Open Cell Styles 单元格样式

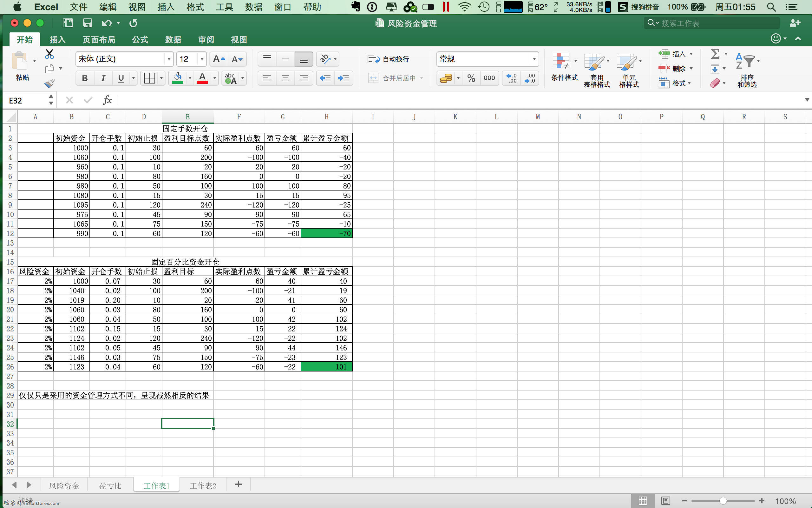(x=629, y=70)
